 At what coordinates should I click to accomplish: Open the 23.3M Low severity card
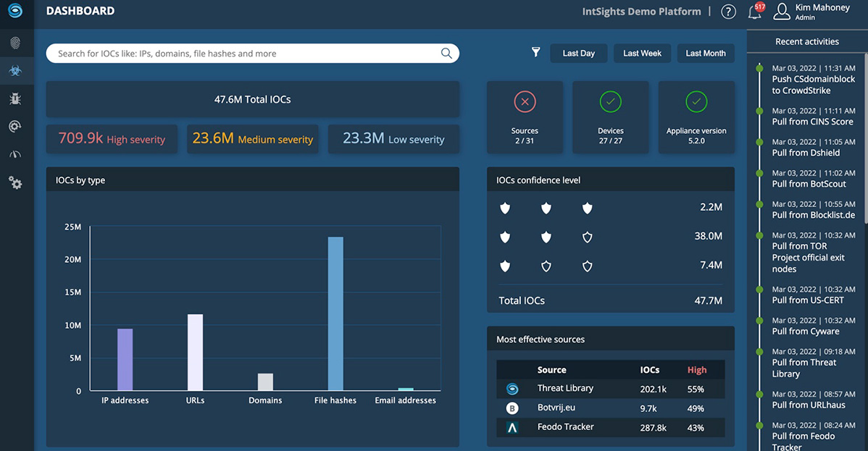point(393,138)
